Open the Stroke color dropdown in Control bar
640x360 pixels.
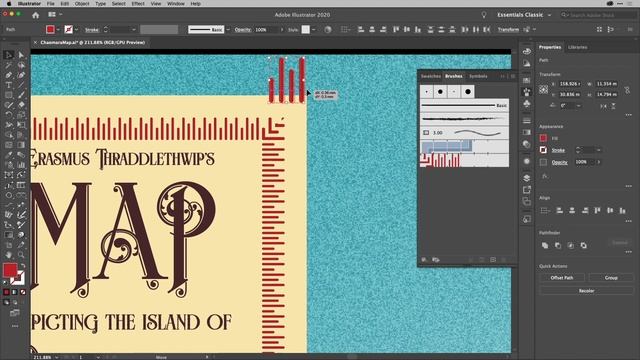76,29
